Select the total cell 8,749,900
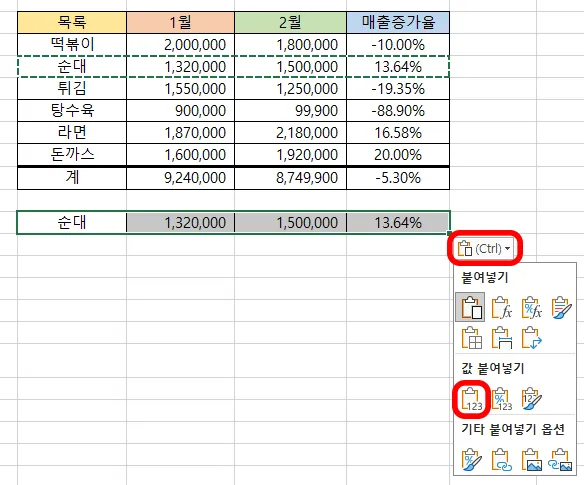 (290, 178)
